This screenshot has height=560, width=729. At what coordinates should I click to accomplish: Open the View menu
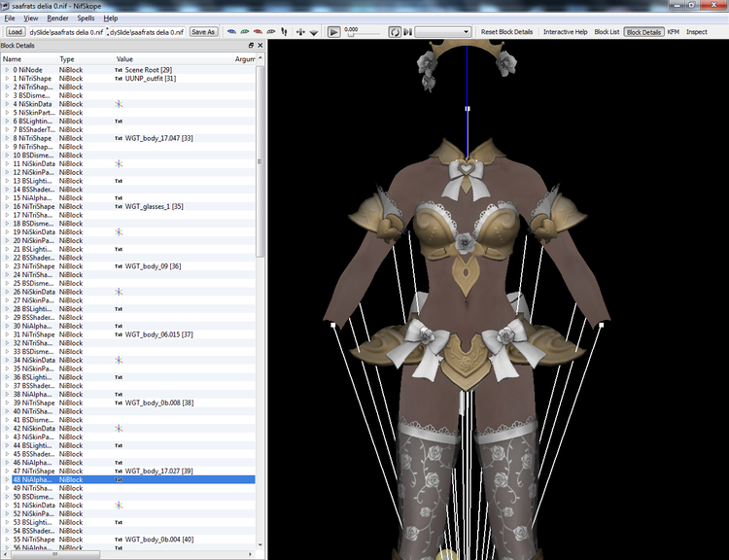point(31,18)
